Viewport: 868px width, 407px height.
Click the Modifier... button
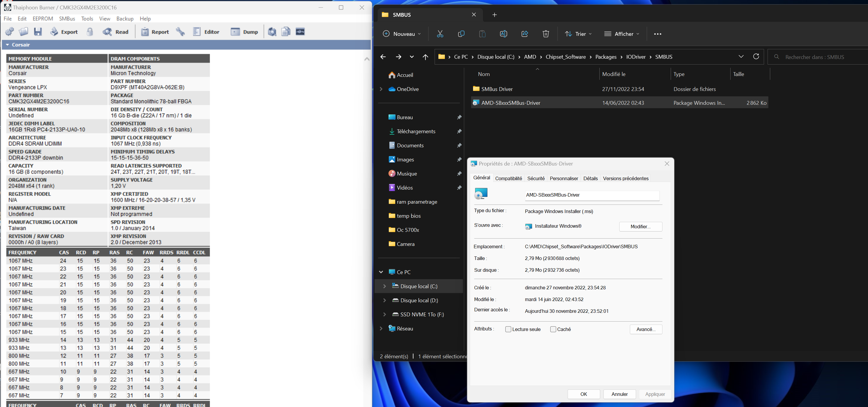click(x=640, y=227)
